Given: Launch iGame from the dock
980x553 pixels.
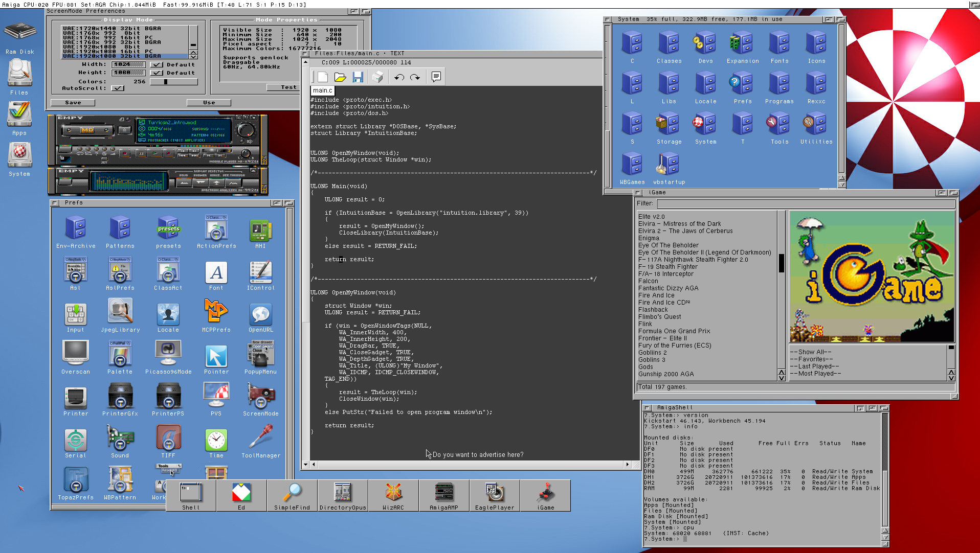Looking at the screenshot, I should pos(546,496).
